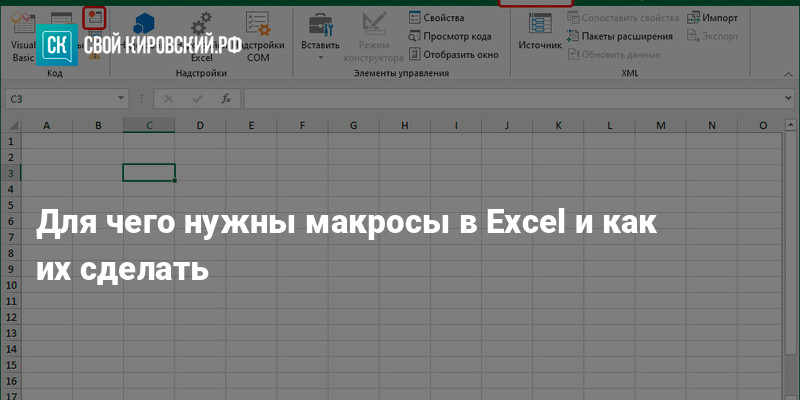The height and width of the screenshot is (400, 800).
Task: Select row 10 header
Action: point(11,285)
